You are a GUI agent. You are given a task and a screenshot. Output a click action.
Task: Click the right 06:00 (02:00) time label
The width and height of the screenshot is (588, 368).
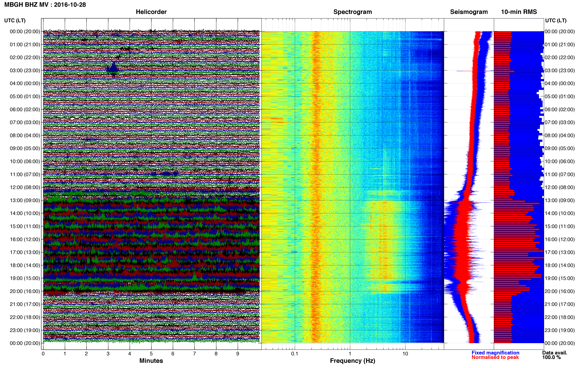click(x=560, y=110)
